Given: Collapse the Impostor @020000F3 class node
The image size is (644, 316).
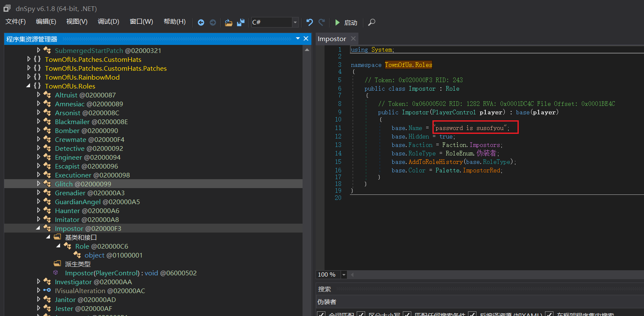Looking at the screenshot, I should pos(39,228).
